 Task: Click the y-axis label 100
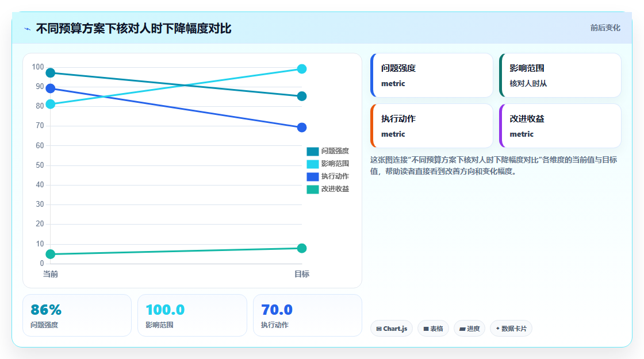pos(38,67)
